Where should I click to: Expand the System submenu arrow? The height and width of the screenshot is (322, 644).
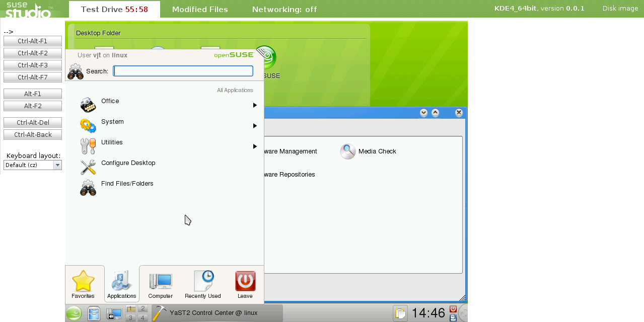[x=255, y=126]
